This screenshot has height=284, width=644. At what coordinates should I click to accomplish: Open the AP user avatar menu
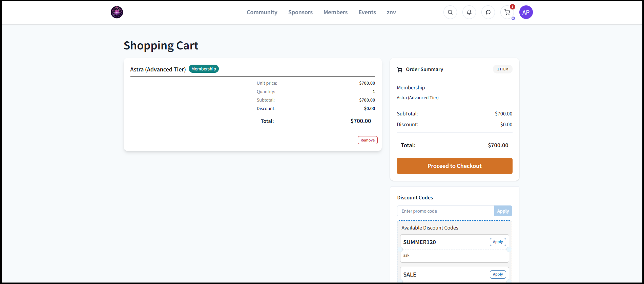tap(526, 12)
